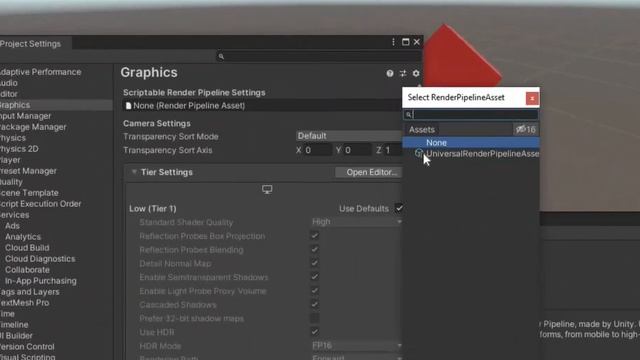The height and width of the screenshot is (360, 640).
Task: Open Project Settings kebab menu
Action: (x=393, y=42)
